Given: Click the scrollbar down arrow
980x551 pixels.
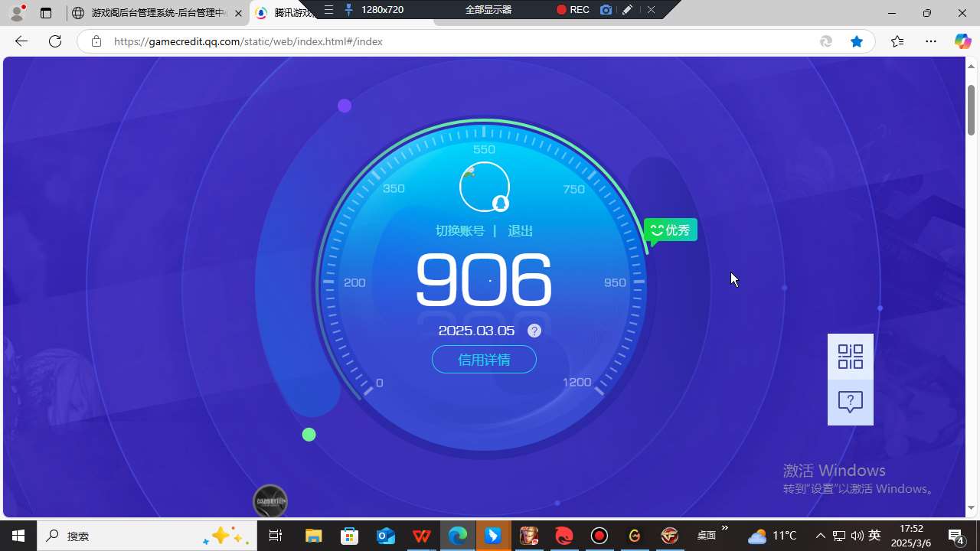Looking at the screenshot, I should [972, 507].
